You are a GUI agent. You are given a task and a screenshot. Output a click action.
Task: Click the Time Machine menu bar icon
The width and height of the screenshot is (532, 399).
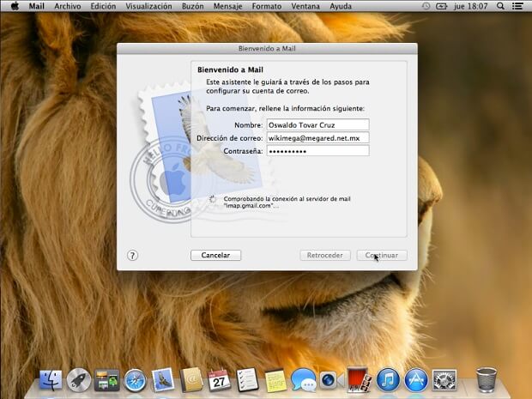(426, 6)
